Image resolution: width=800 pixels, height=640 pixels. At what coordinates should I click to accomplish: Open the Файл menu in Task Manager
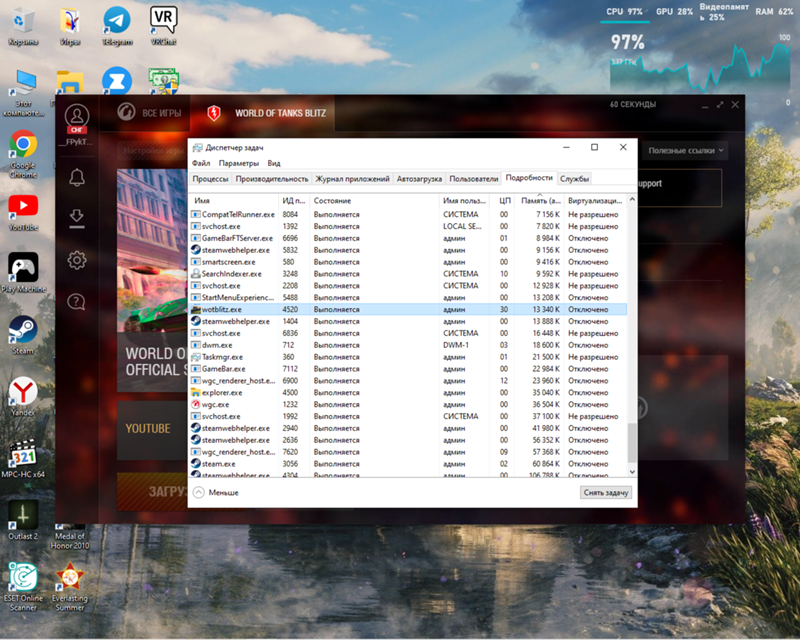[x=201, y=163]
